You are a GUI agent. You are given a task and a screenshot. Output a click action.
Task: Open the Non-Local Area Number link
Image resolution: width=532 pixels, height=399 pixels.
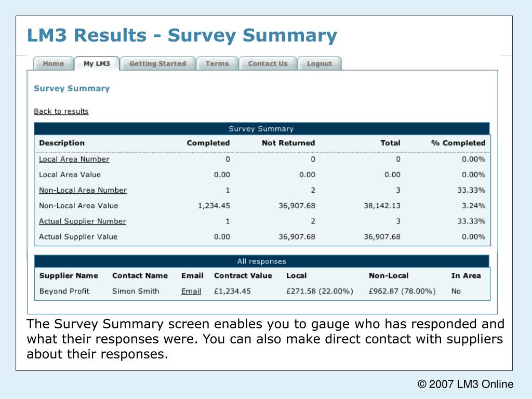point(83,190)
